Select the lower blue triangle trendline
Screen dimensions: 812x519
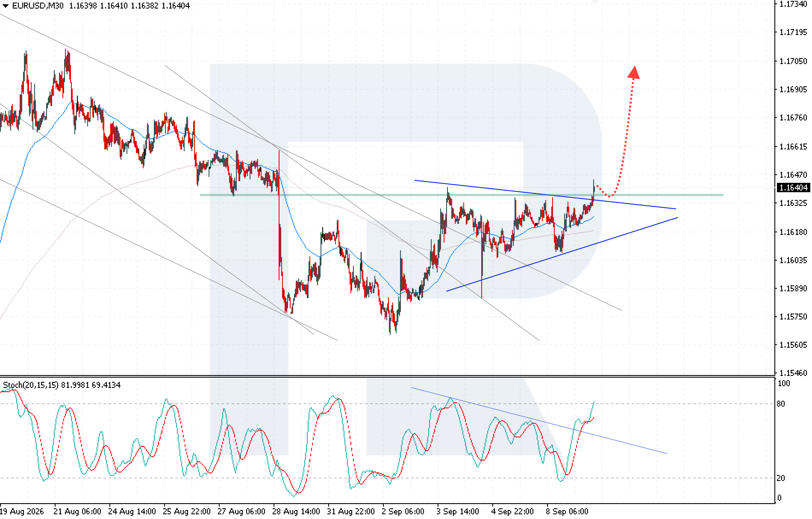pos(562,254)
